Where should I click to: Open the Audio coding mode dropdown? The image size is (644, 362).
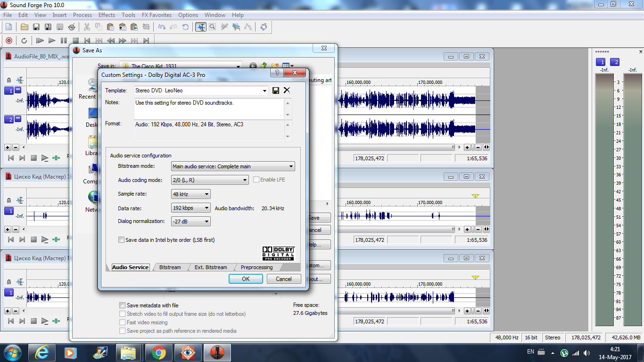[245, 180]
